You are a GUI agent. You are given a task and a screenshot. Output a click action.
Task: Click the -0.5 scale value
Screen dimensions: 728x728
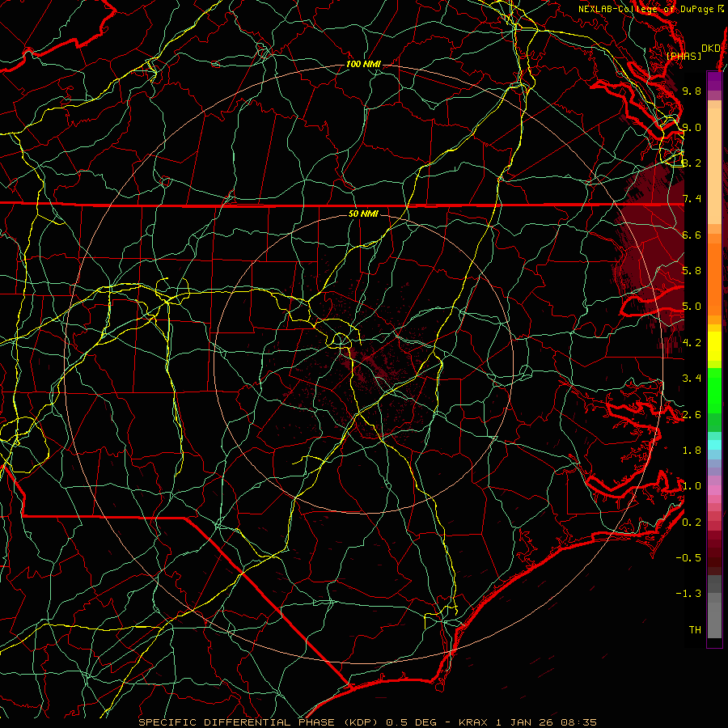point(688,558)
